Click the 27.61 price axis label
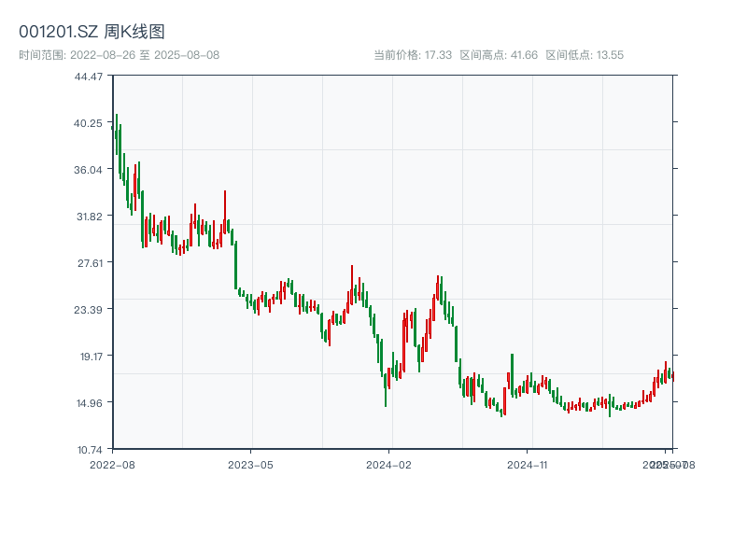Viewport: 747px width, 560px height. [x=91, y=262]
